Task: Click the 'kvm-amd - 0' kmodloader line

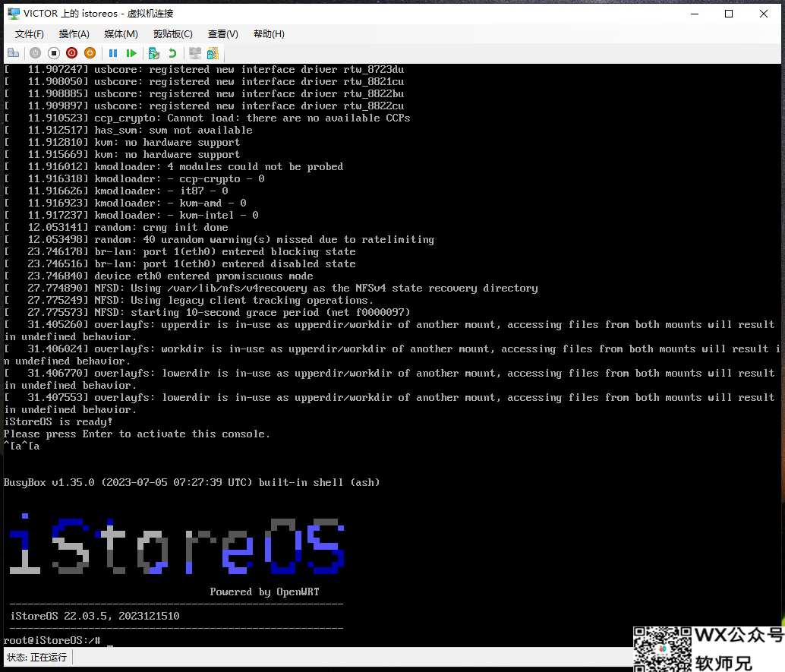Action: pos(125,203)
